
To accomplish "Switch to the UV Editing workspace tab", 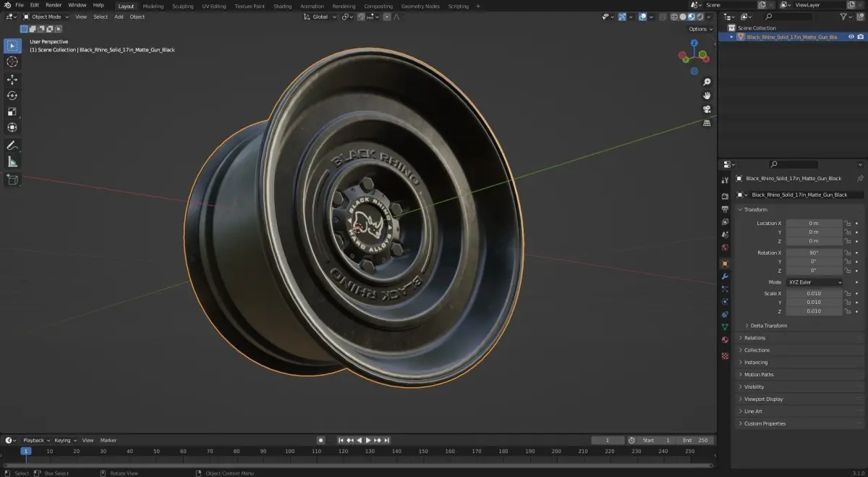I will [213, 6].
